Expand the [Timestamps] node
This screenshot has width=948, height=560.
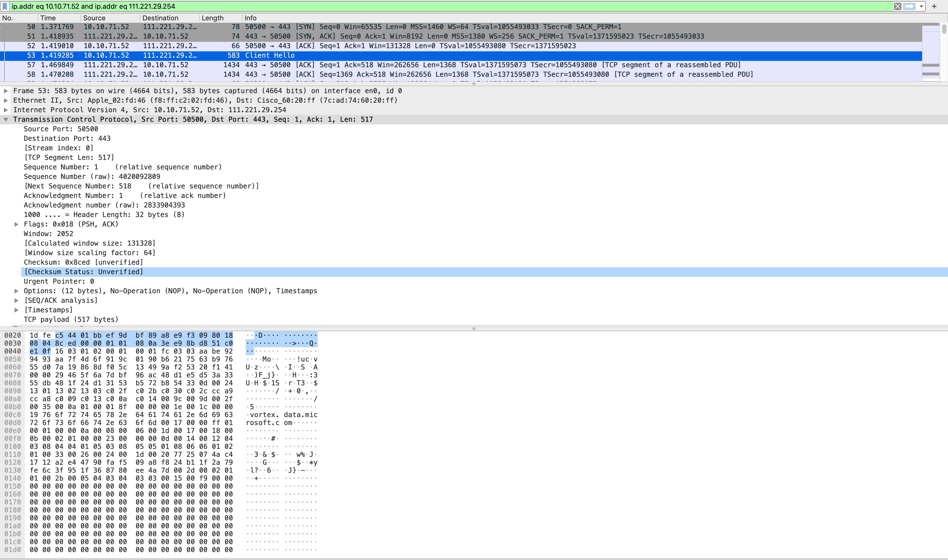click(16, 310)
